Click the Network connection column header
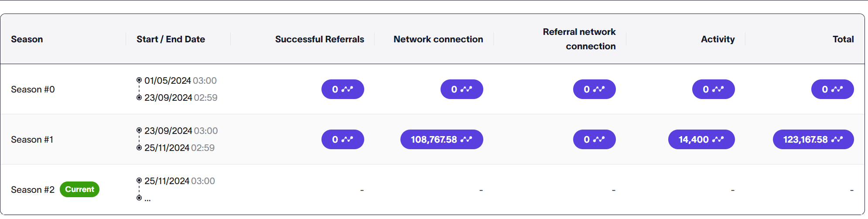This screenshot has height=219, width=868. pyautogui.click(x=438, y=39)
